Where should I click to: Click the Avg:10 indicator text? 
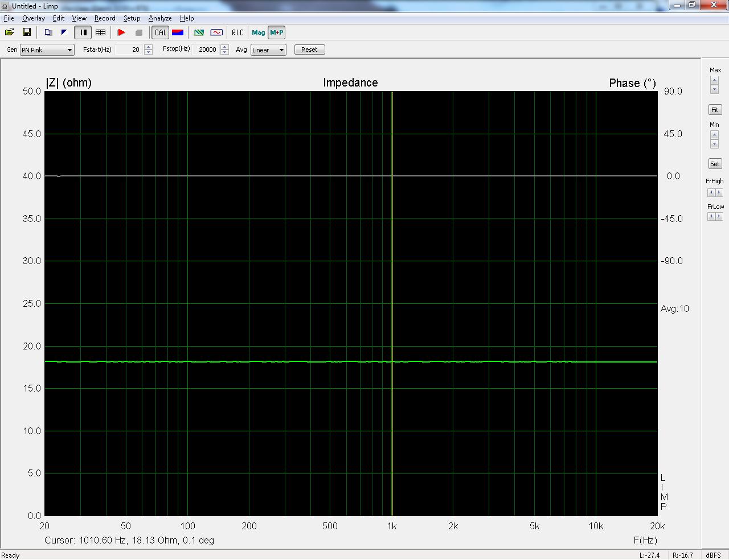[675, 308]
